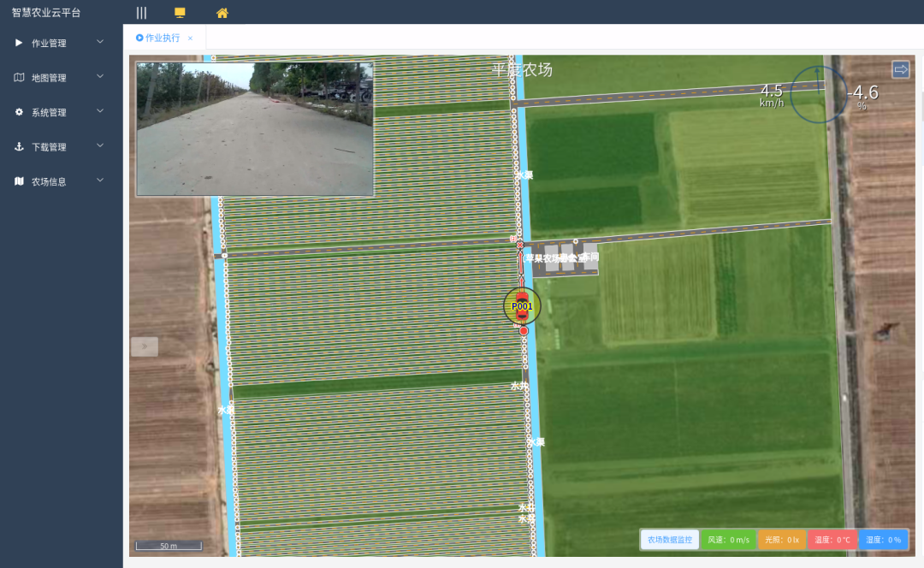Click the orange 光照 light badge
The image size is (924, 568).
(781, 540)
